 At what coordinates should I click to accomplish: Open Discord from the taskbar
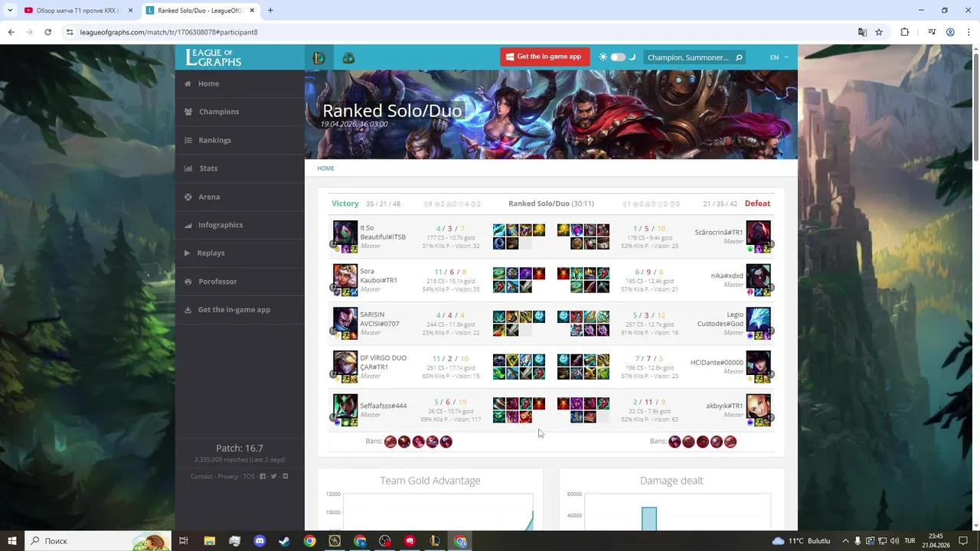click(x=260, y=540)
